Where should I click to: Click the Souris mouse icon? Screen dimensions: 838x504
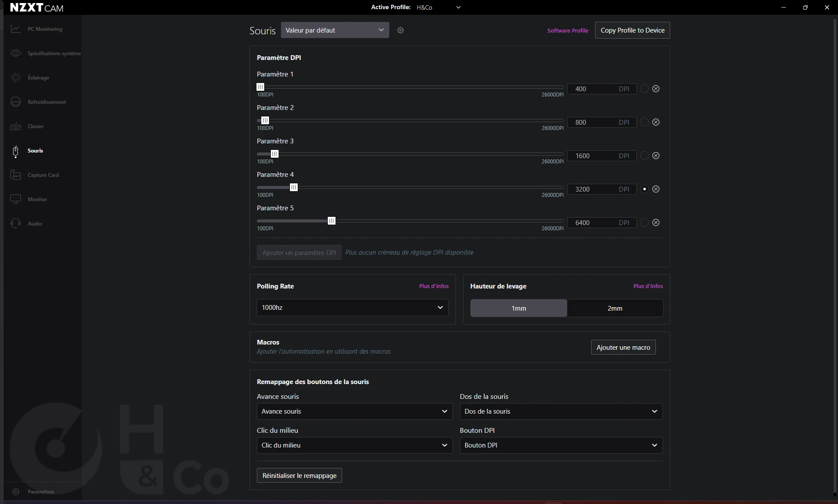pos(16,151)
